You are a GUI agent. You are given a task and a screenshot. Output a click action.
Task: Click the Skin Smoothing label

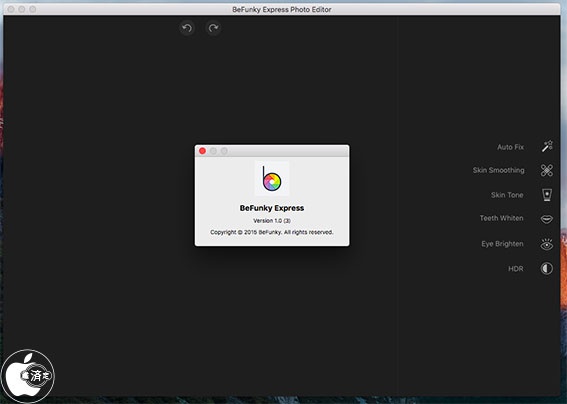coord(498,170)
